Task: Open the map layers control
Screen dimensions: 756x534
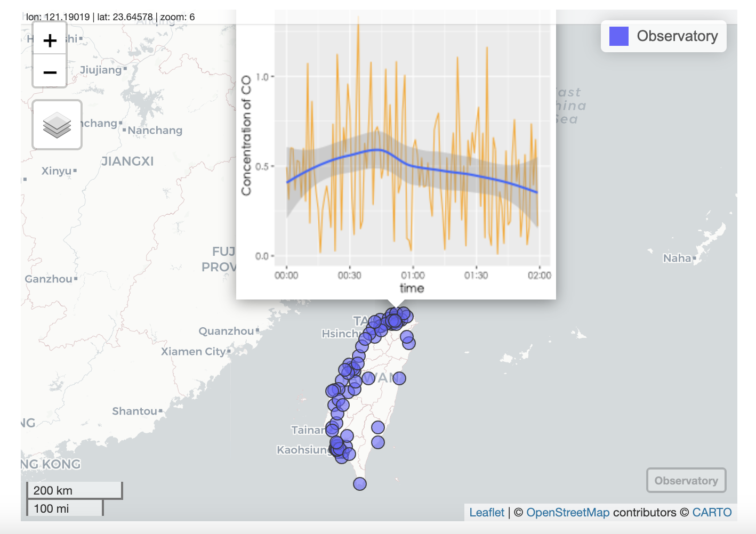Action: coord(57,125)
